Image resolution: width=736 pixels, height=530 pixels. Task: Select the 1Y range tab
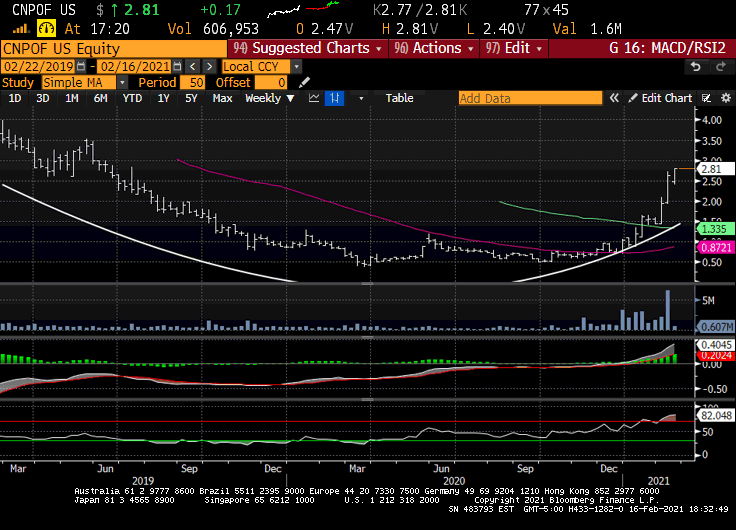(163, 98)
